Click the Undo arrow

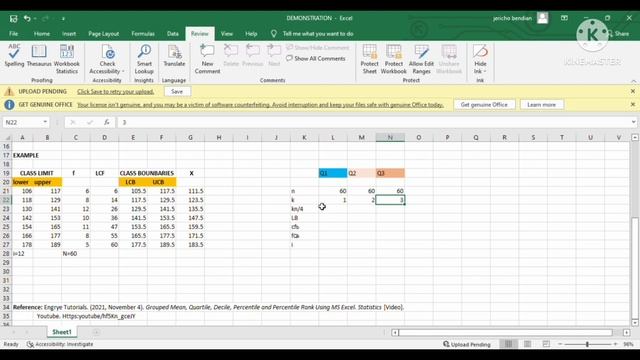click(x=27, y=18)
